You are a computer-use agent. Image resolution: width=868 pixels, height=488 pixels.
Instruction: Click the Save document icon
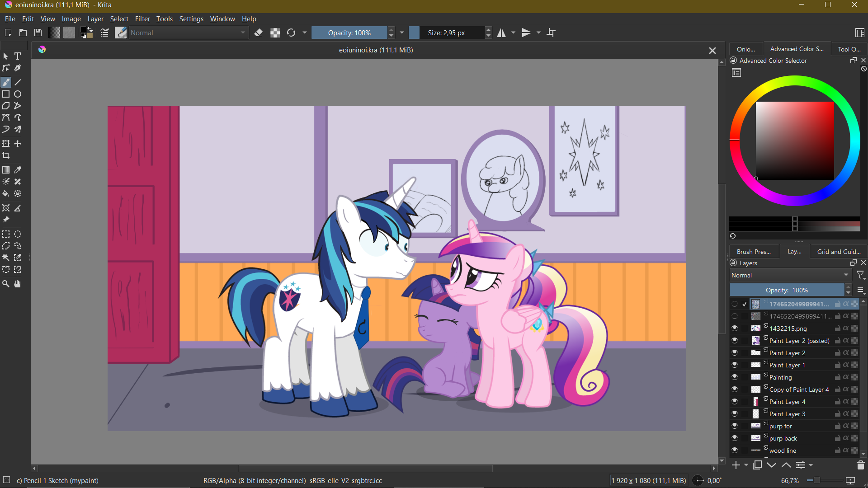click(38, 33)
